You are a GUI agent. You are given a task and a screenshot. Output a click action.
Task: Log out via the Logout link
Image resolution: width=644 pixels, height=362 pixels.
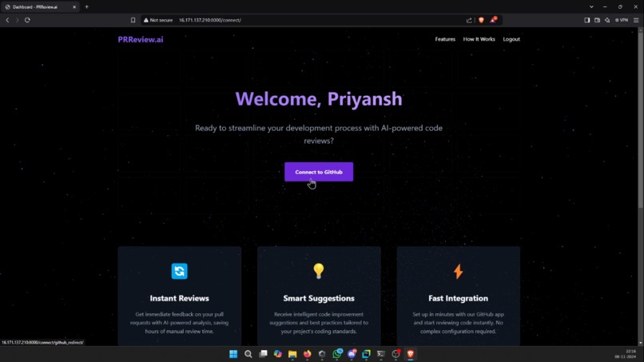pyautogui.click(x=511, y=39)
